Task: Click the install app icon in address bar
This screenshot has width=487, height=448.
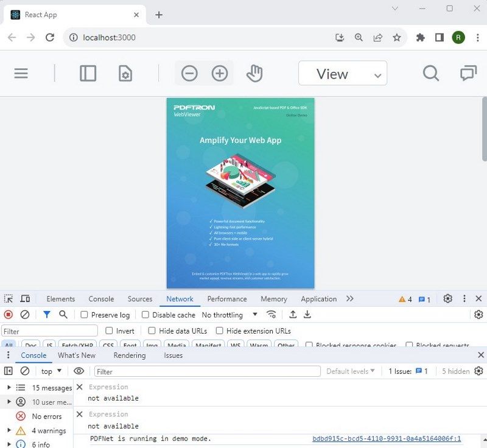Action: 340,38
